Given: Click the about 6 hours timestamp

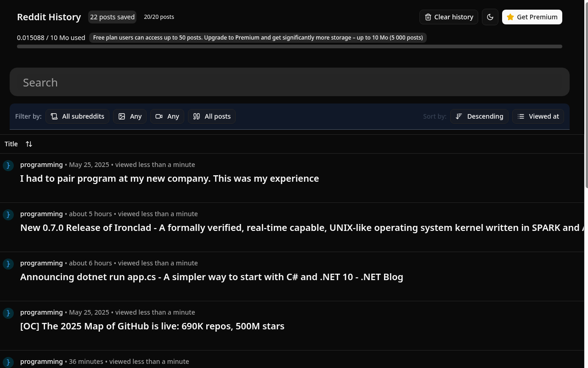Looking at the screenshot, I should click(x=90, y=263).
